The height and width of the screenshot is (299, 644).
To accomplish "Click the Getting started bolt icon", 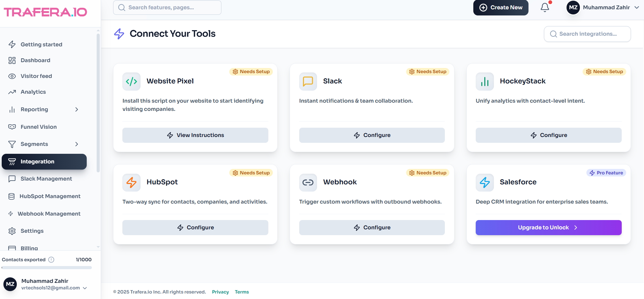I will (x=12, y=44).
